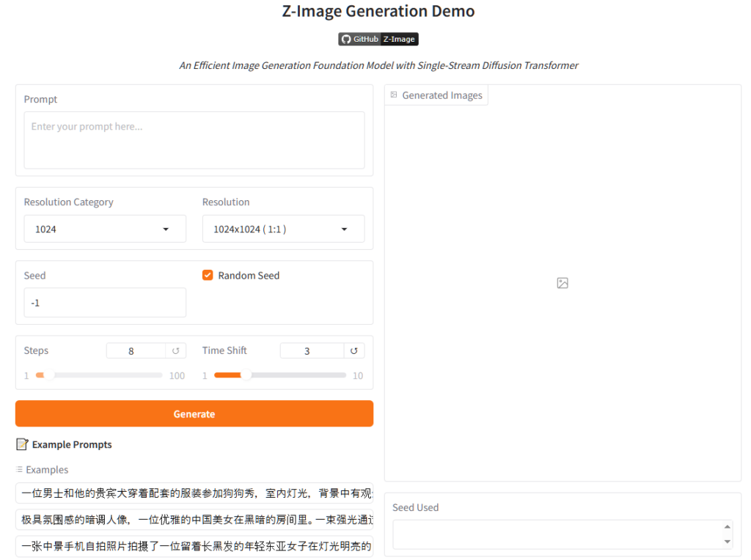Expand the Resolution 1024x1024 dropdown
751x560 pixels.
click(x=283, y=229)
